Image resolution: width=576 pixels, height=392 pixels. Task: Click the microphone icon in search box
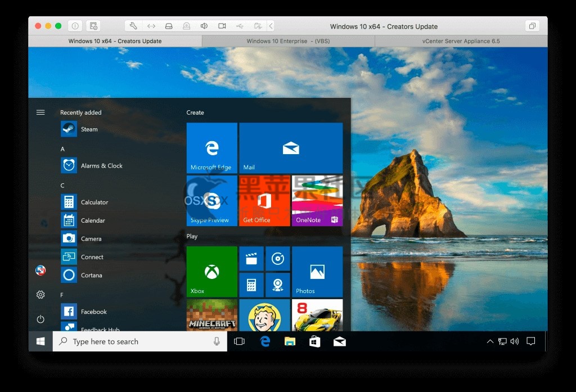(217, 341)
